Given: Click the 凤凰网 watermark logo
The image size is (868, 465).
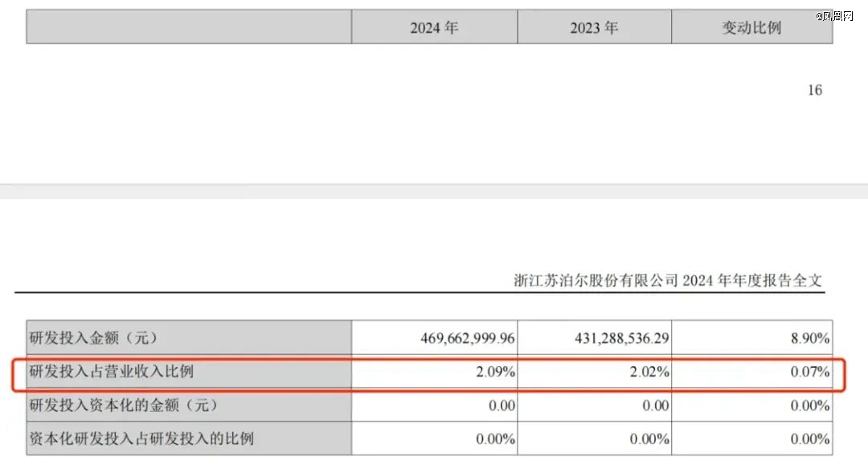Looking at the screenshot, I should tap(834, 15).
